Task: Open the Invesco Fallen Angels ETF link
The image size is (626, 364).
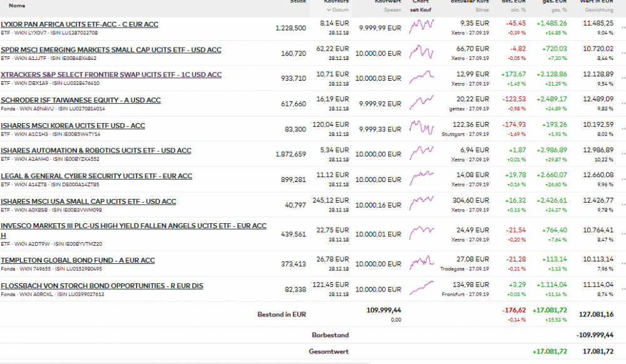Action: click(x=133, y=226)
